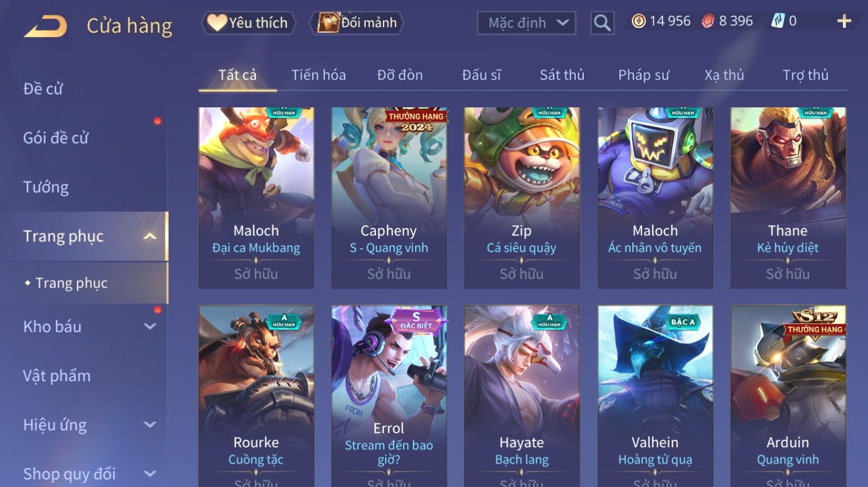Screen dimensions: 868x487
Task: Click the blue voucher currency icon
Action: [778, 21]
